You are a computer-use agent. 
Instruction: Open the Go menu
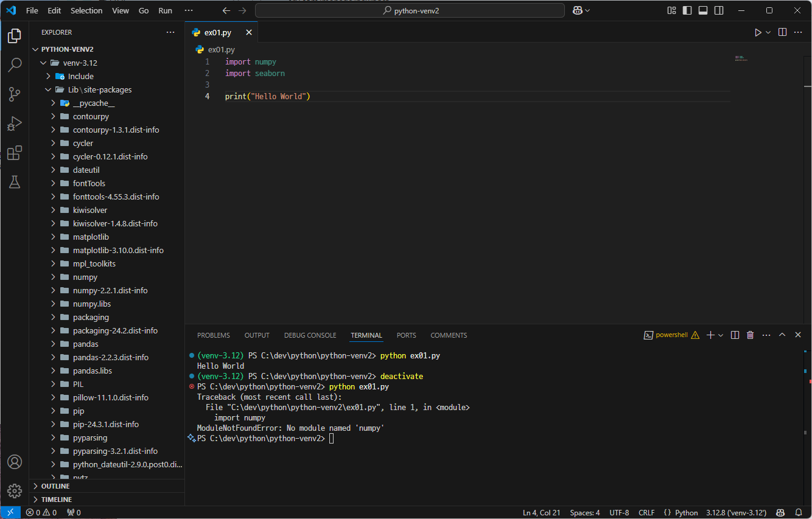144,10
